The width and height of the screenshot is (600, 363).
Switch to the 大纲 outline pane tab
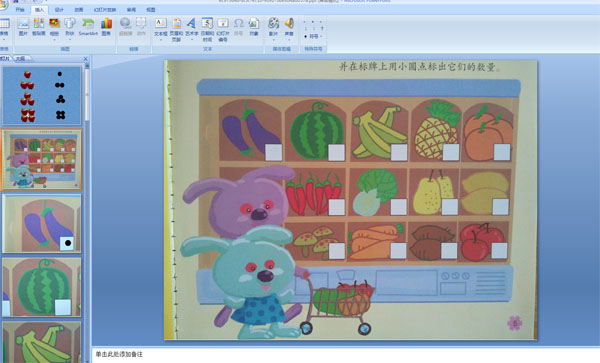point(20,59)
